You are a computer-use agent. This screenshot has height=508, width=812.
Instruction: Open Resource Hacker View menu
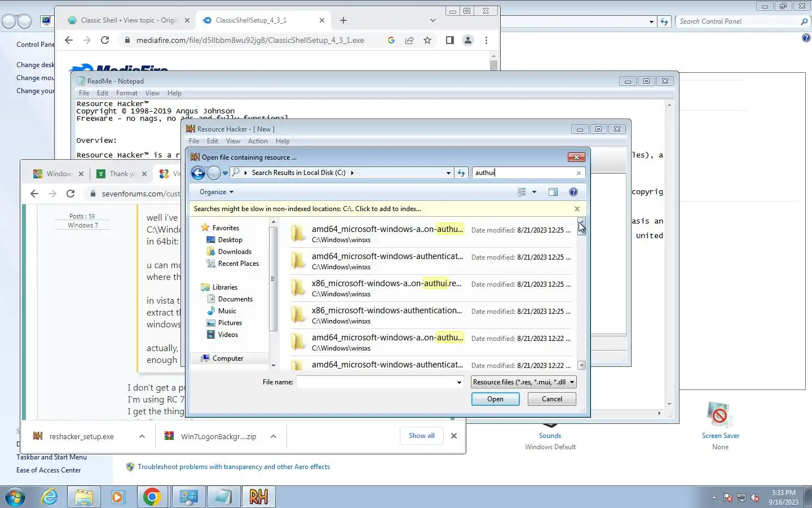pyautogui.click(x=233, y=141)
